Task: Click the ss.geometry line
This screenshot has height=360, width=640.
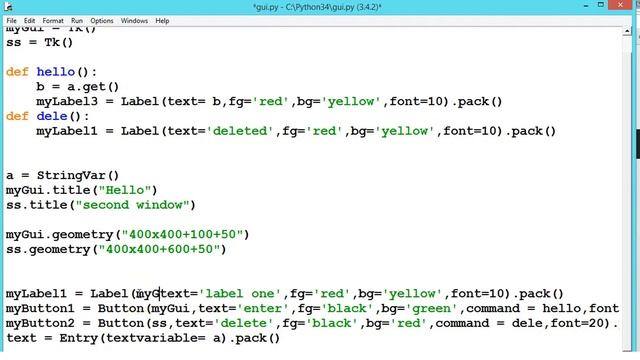Action: coord(116,249)
